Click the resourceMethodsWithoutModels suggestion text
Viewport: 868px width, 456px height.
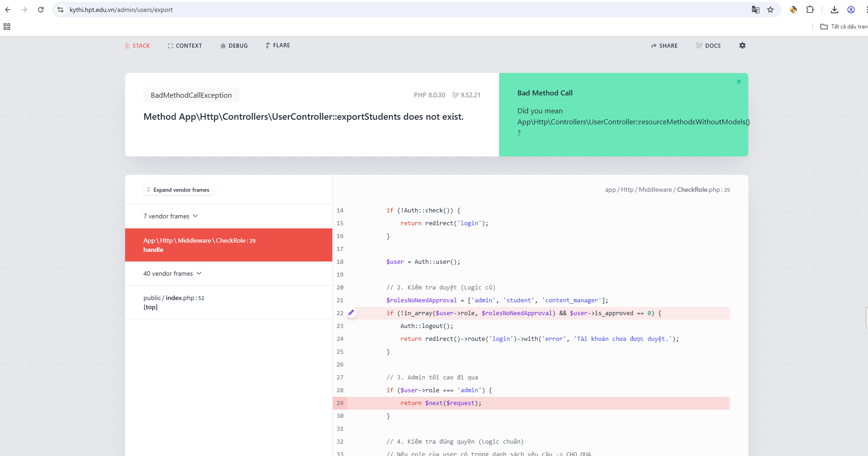click(633, 122)
